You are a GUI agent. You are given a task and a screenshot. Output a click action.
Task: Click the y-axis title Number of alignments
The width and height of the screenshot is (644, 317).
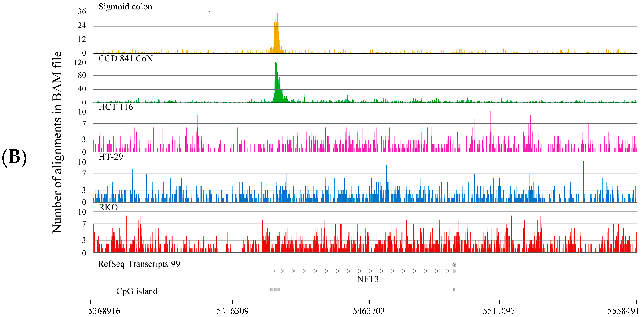(57, 143)
